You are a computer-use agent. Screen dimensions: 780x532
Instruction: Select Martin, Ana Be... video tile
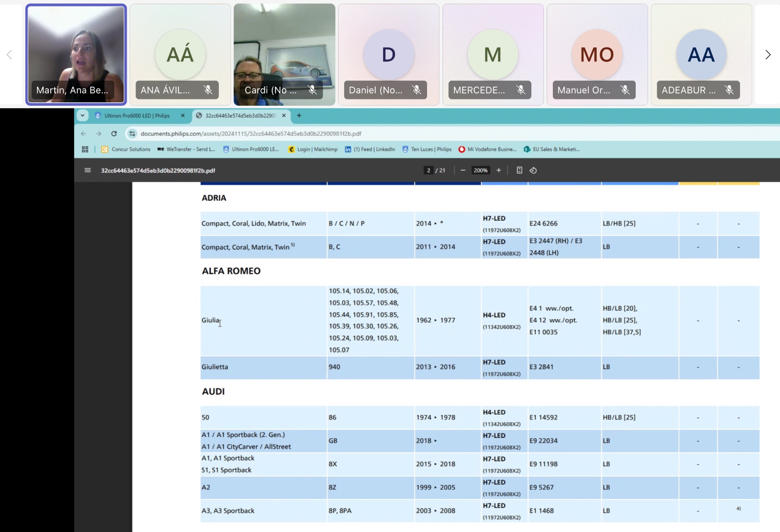76,55
